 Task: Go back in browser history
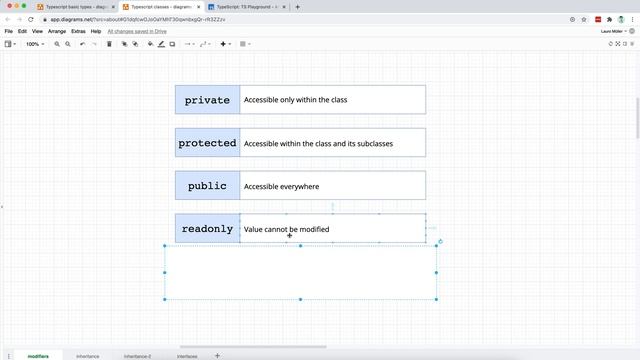click(x=8, y=19)
